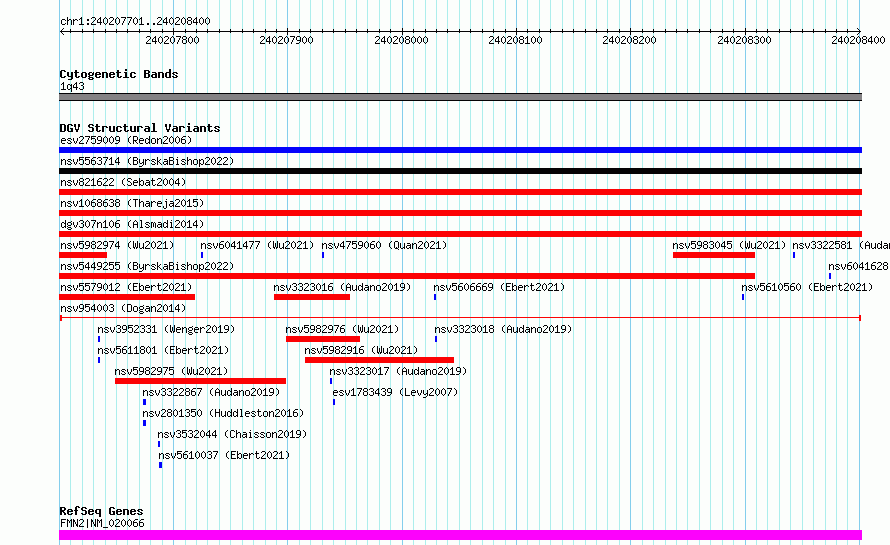This screenshot has height=545, width=890.
Task: Click ruler position 240207800
Action: 172,40
